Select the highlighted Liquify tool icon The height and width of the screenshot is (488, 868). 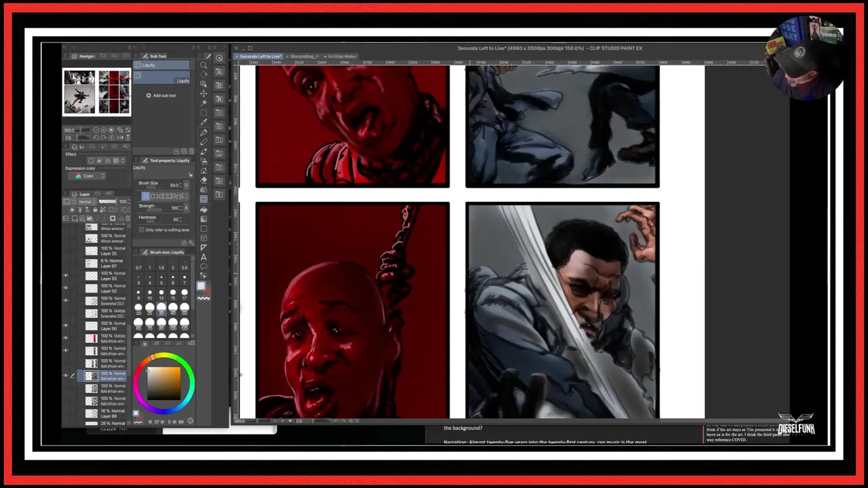(203, 199)
